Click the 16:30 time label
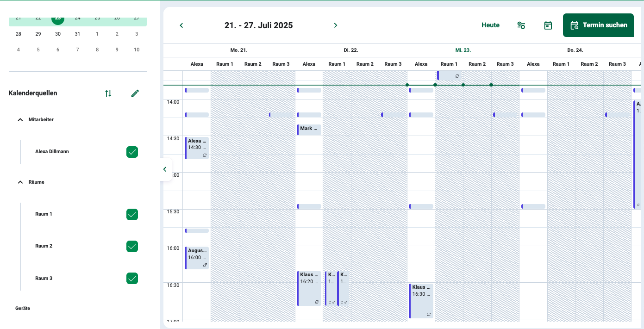The width and height of the screenshot is (644, 329). pyautogui.click(x=173, y=285)
